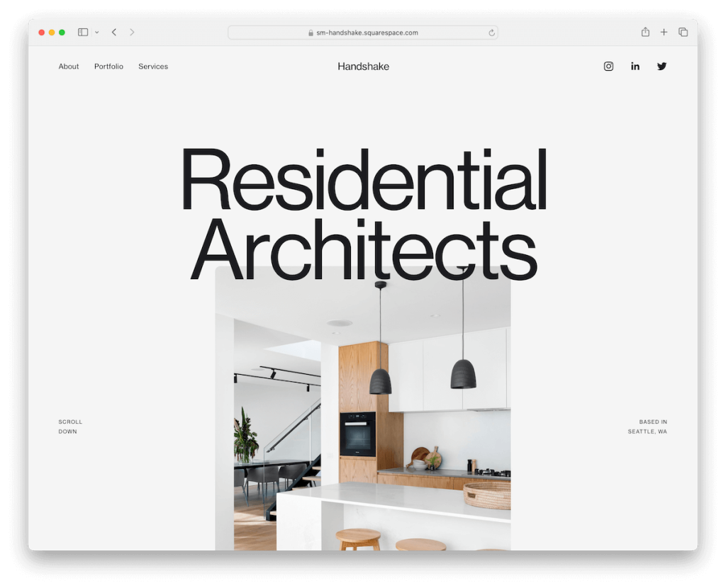Viewport: 726px width, 588px height.
Task: Show tab overview icon
Action: tap(683, 32)
